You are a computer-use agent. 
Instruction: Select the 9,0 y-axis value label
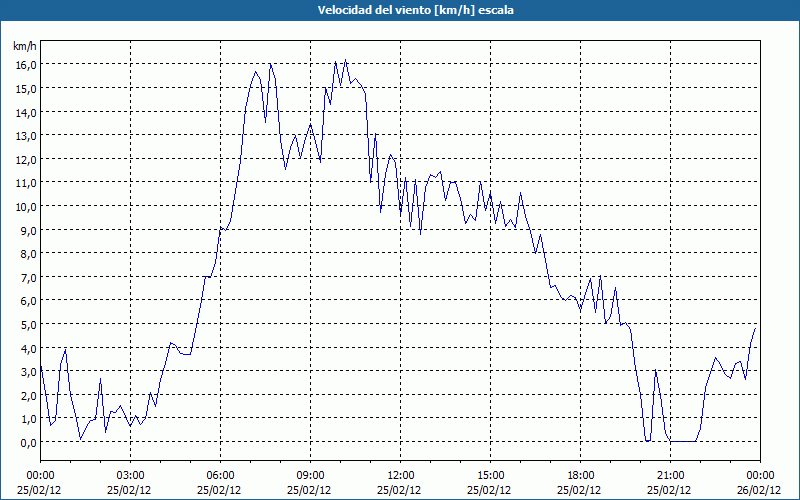[30, 231]
